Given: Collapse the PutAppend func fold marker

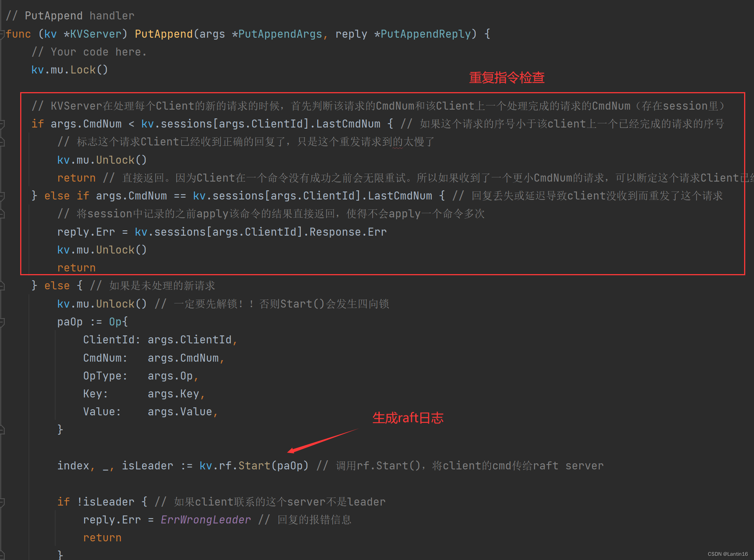Looking at the screenshot, I should 2,34.
